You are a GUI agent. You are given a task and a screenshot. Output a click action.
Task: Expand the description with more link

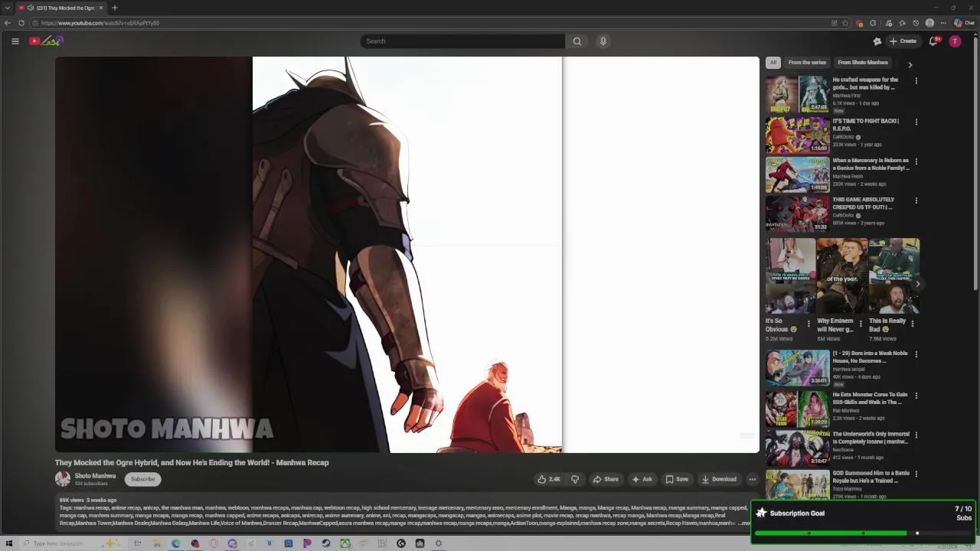[x=745, y=523]
